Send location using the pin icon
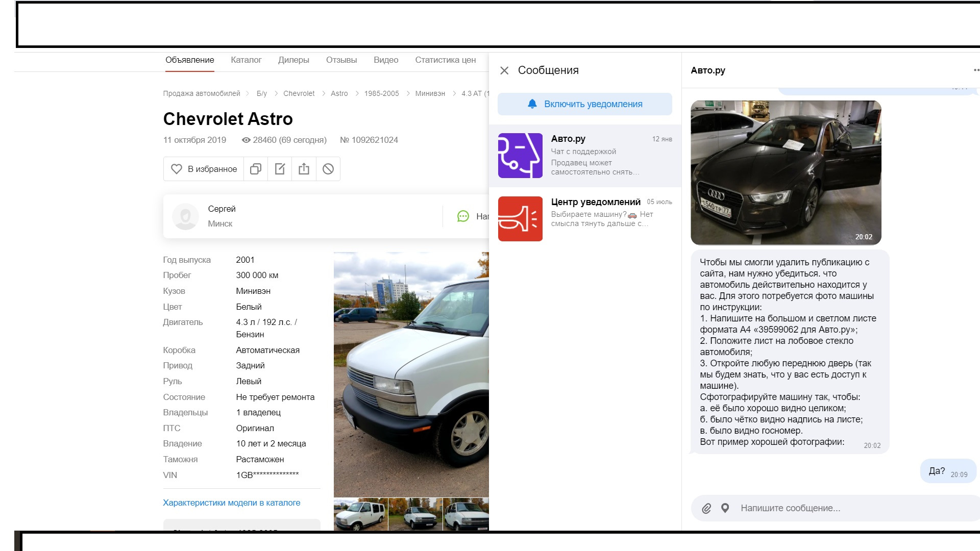This screenshot has width=980, height=551. [725, 508]
